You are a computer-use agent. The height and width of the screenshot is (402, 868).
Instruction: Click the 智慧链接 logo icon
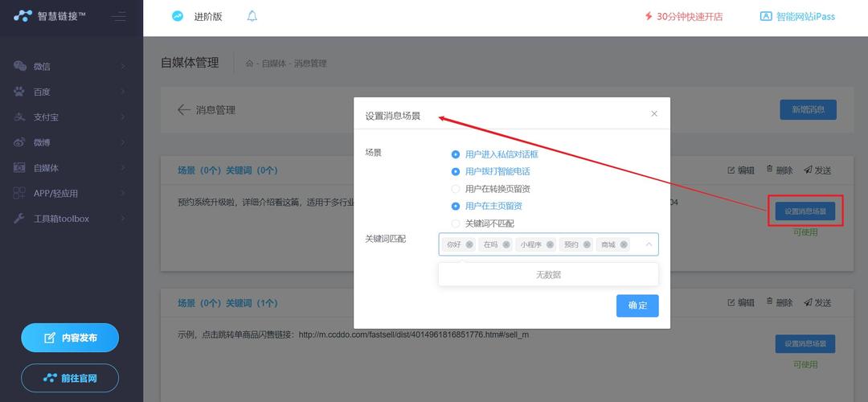[23, 16]
